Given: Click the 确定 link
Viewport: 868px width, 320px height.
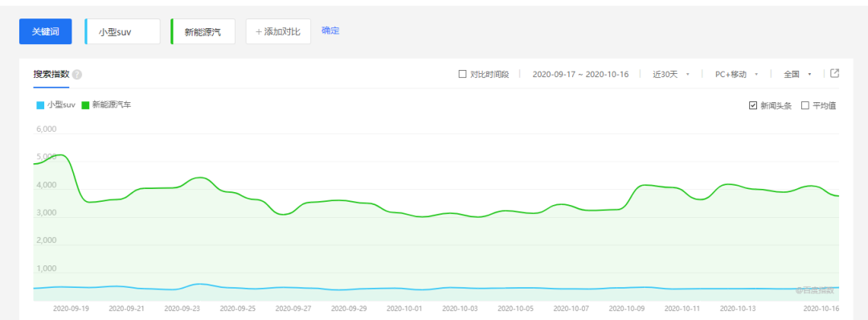Looking at the screenshot, I should click(330, 31).
